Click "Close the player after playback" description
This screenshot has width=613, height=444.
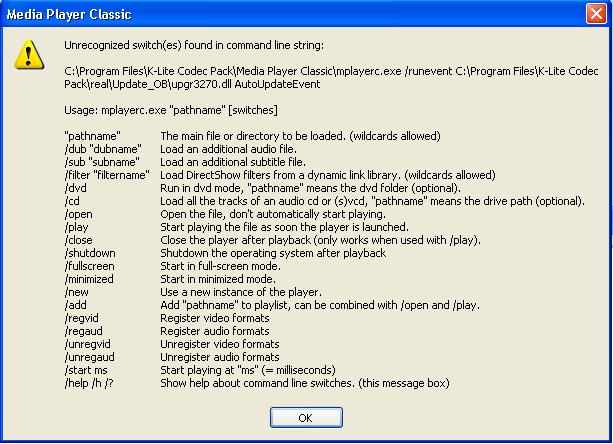pos(321,240)
